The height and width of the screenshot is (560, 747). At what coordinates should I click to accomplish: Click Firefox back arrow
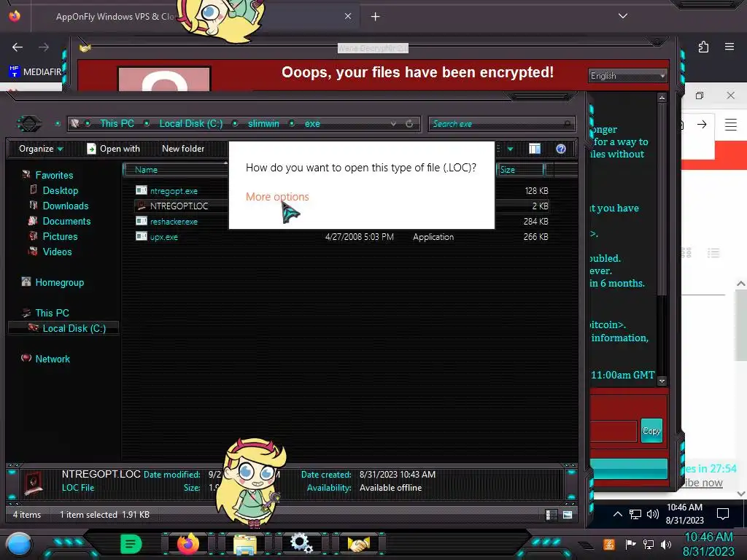click(x=18, y=47)
